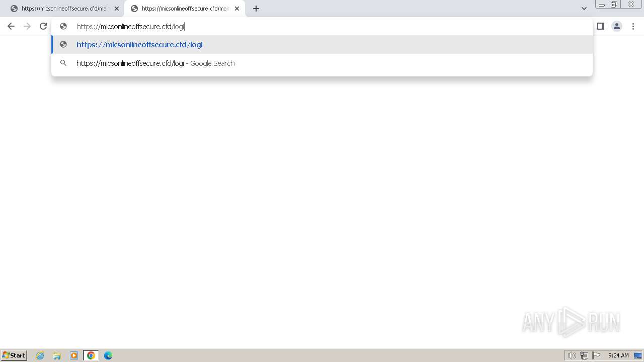Viewport: 644px width, 362px height.
Task: Launch Internet Explorer from the taskbar
Action: 40,355
